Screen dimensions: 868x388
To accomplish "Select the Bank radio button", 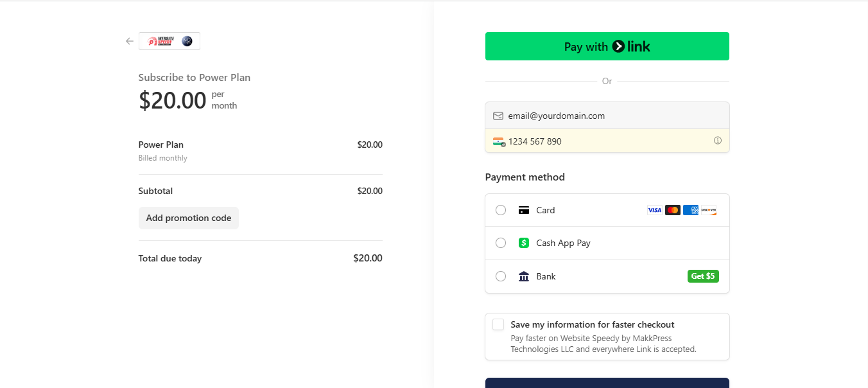I will 501,276.
